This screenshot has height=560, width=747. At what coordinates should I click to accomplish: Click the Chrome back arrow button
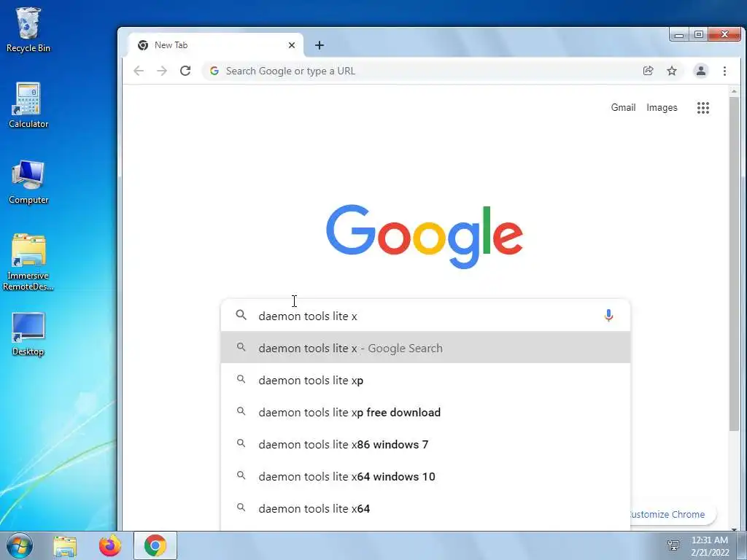point(139,71)
